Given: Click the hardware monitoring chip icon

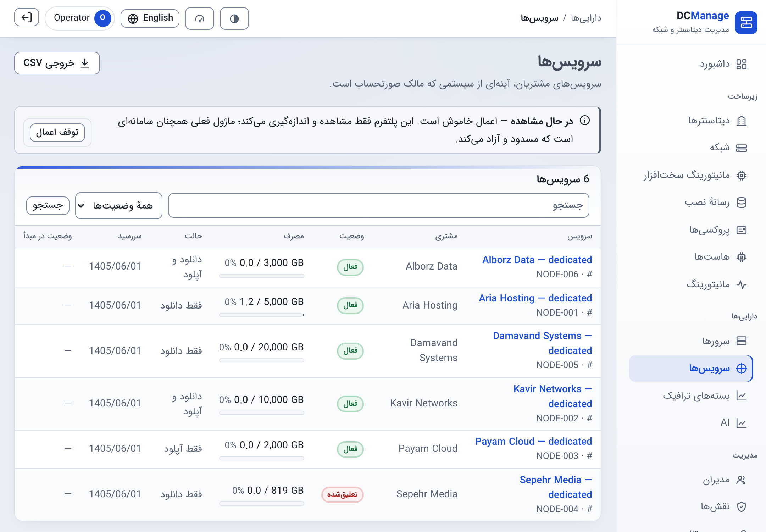Looking at the screenshot, I should pyautogui.click(x=742, y=175).
